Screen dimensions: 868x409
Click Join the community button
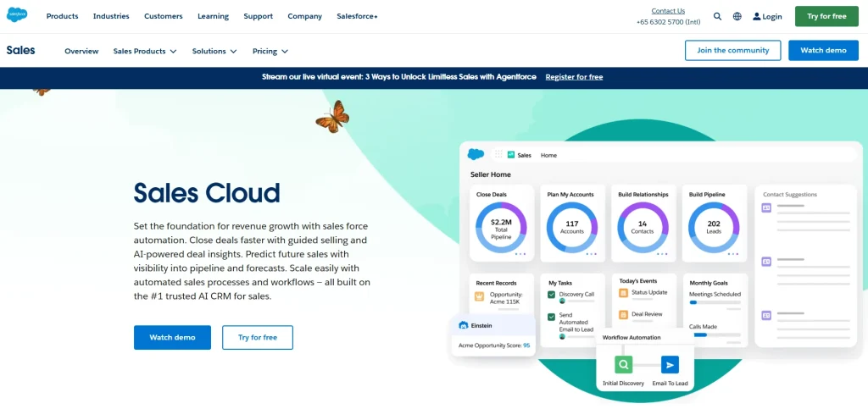[x=733, y=50]
